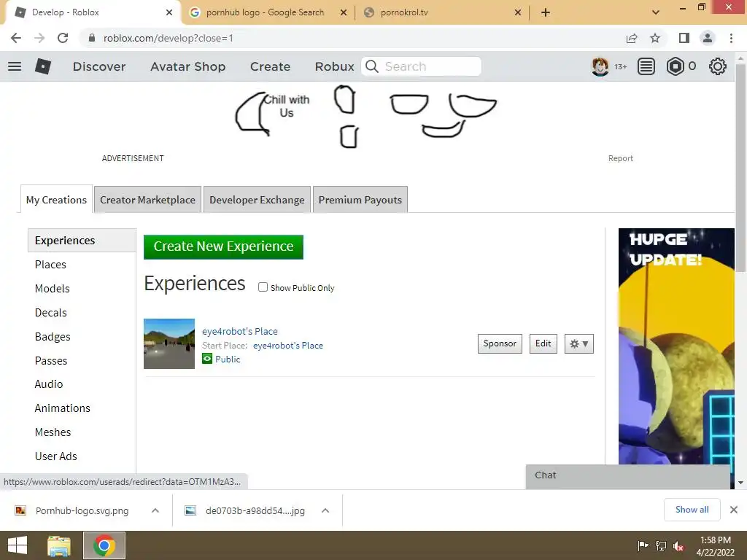Select Animations in the sidebar
Screen dimensions: 747x560
[63, 408]
